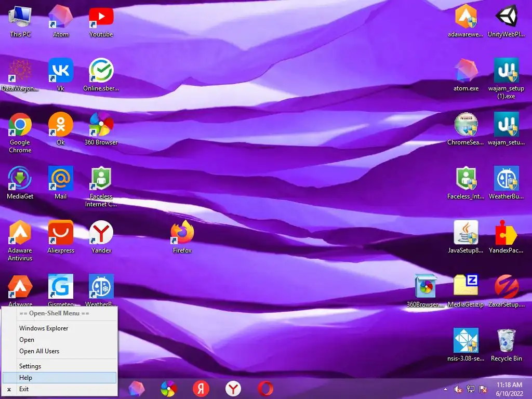Select the Atom shortcut icon

tap(60, 21)
